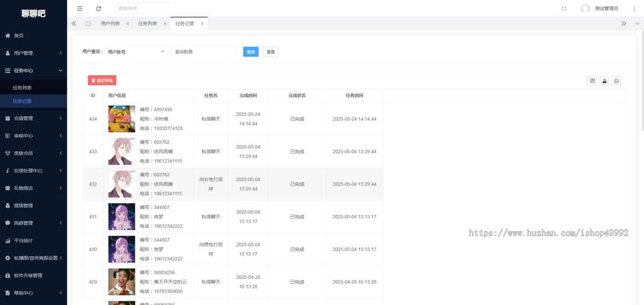644x305 pixels.
Task: Open the column filter icon above the table
Action: pos(592,81)
